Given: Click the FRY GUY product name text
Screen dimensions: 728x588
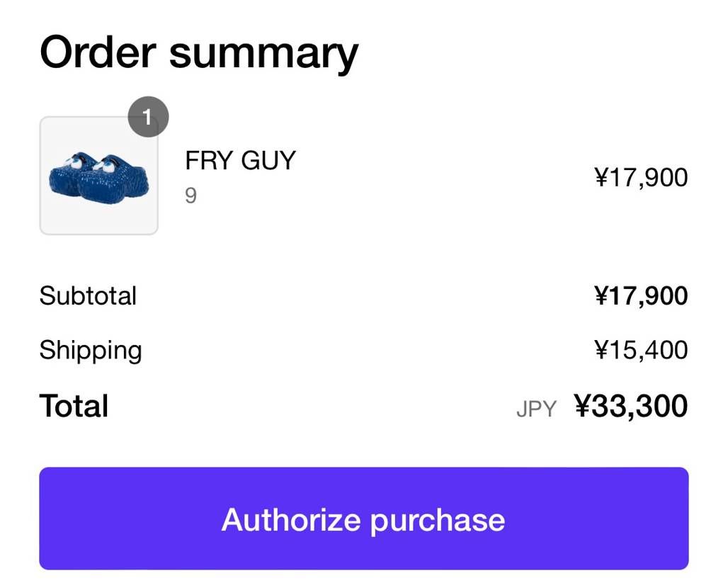Looking at the screenshot, I should coord(241,161).
